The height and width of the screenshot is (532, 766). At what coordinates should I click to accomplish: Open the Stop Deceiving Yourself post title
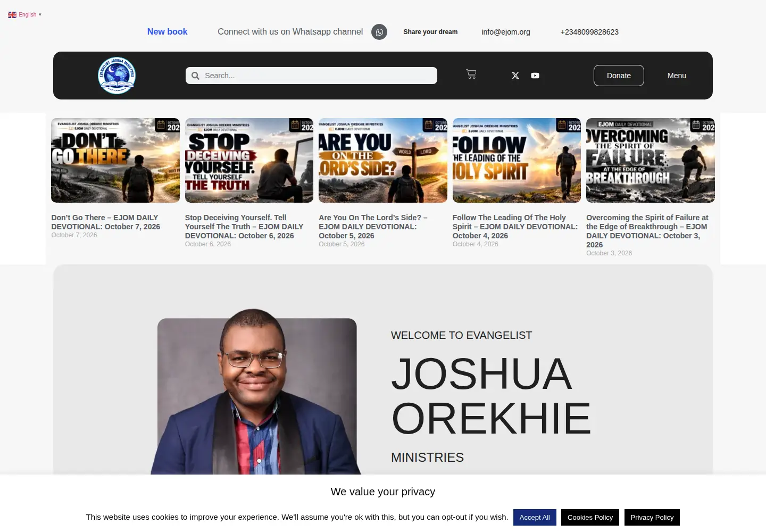tap(244, 227)
